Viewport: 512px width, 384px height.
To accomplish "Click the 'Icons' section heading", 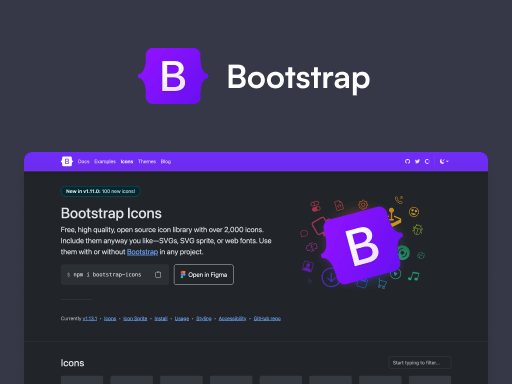I will click(72, 363).
